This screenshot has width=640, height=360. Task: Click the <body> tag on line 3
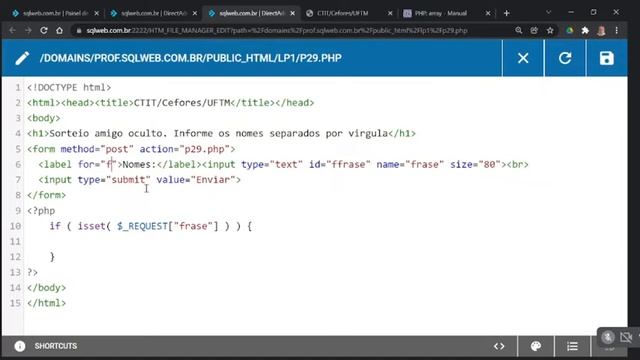click(44, 118)
